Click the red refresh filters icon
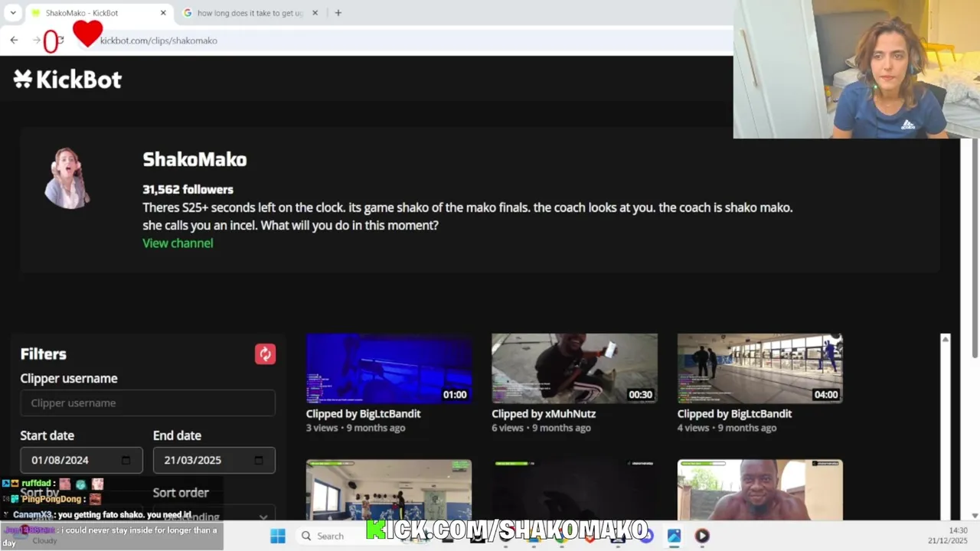980x551 pixels. pyautogui.click(x=265, y=354)
